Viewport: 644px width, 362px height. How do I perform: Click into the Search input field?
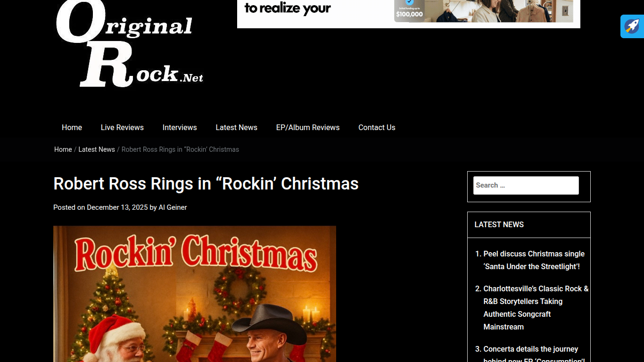[x=526, y=185]
